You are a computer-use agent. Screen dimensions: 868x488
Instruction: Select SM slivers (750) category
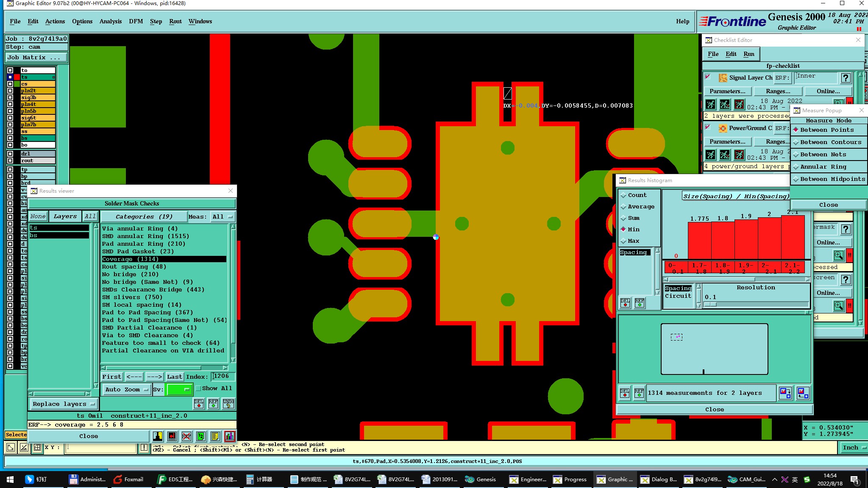tap(132, 297)
